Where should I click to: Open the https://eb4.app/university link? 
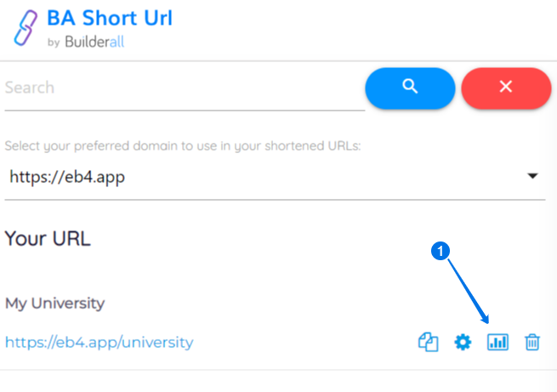point(99,343)
